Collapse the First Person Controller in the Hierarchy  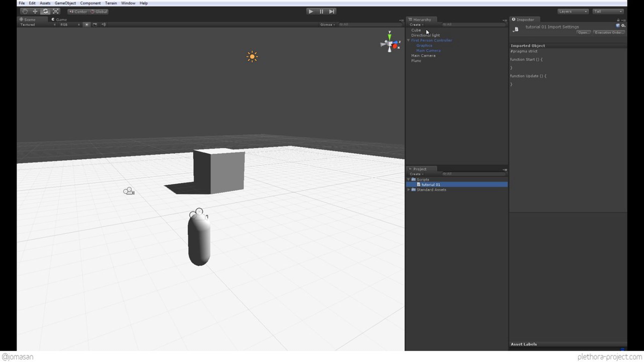408,40
